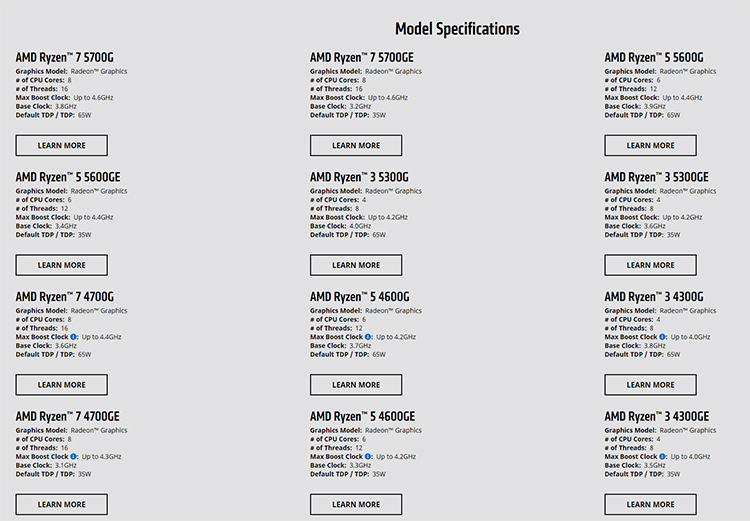Learn more about AMD Ryzen 3 5300GE
This screenshot has width=750, height=521.
click(651, 265)
